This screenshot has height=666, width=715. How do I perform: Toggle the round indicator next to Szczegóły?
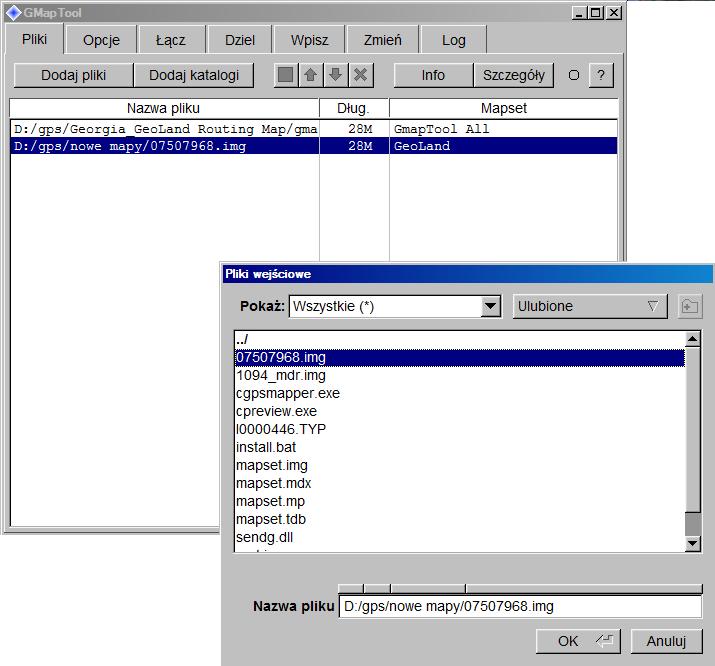tap(574, 75)
